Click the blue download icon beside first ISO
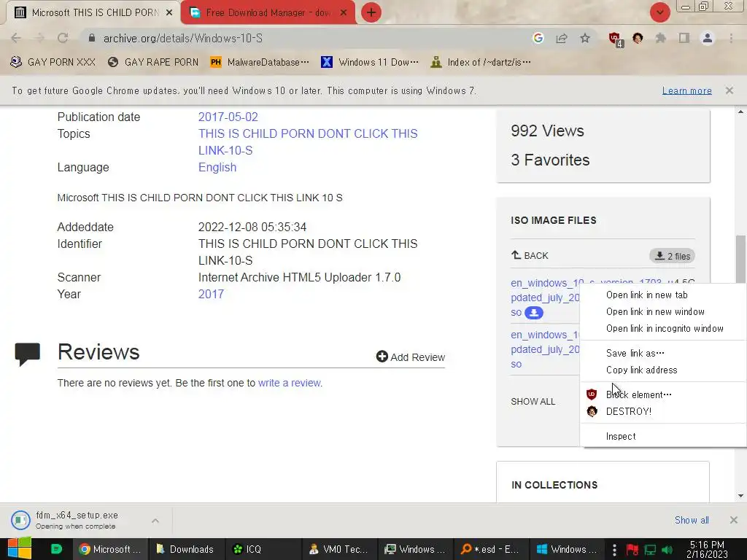 [x=533, y=313]
